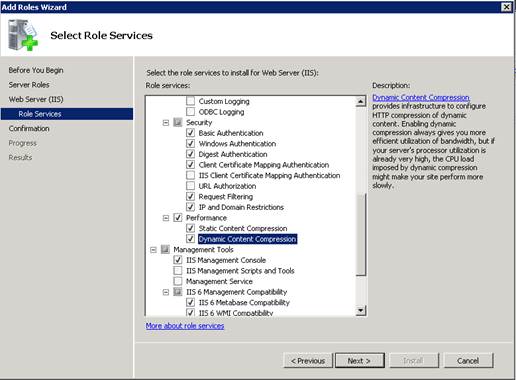Enable the ODBC Logging checkbox
This screenshot has width=516, height=380.
pyautogui.click(x=190, y=112)
